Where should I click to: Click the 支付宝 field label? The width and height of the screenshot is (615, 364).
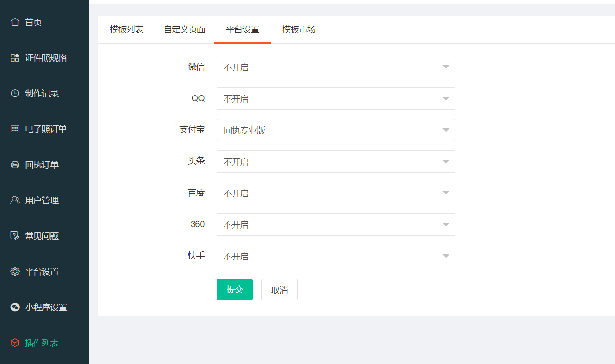192,129
